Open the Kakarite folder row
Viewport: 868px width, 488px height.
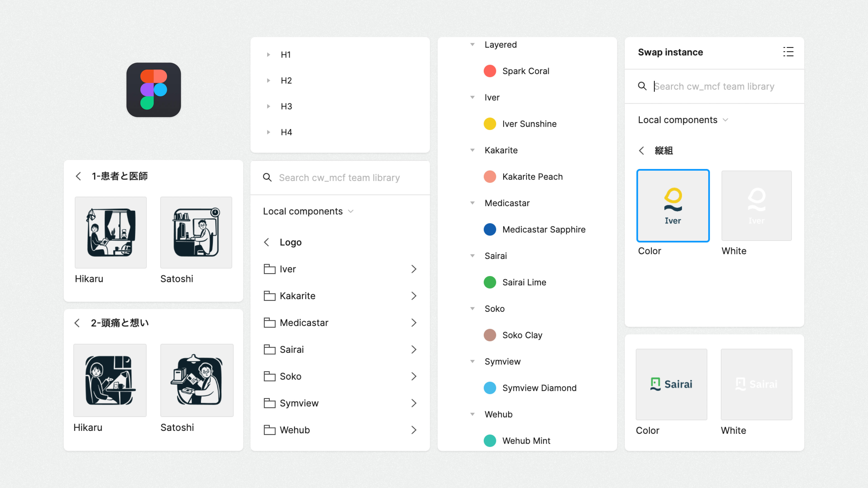click(340, 296)
